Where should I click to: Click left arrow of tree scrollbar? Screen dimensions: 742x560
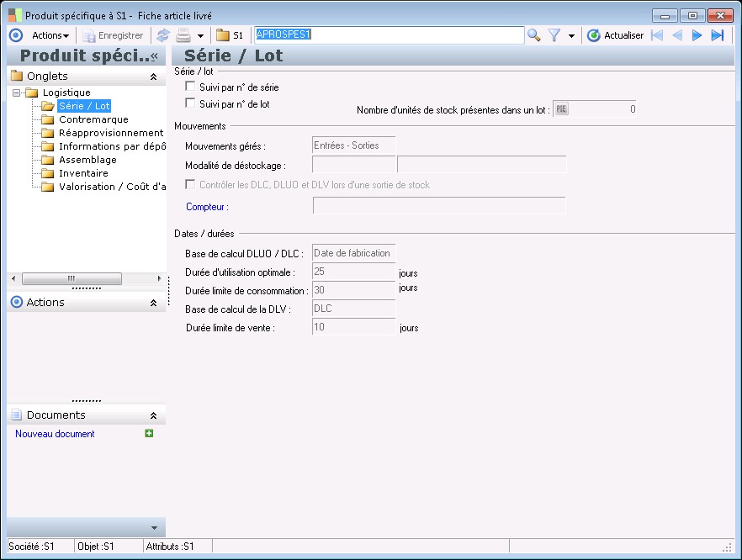[13, 278]
